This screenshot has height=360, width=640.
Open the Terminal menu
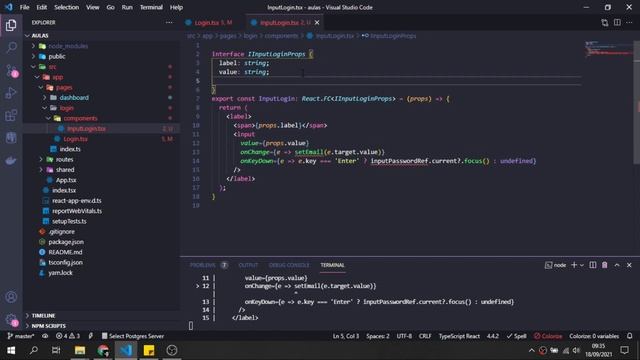pyautogui.click(x=151, y=7)
